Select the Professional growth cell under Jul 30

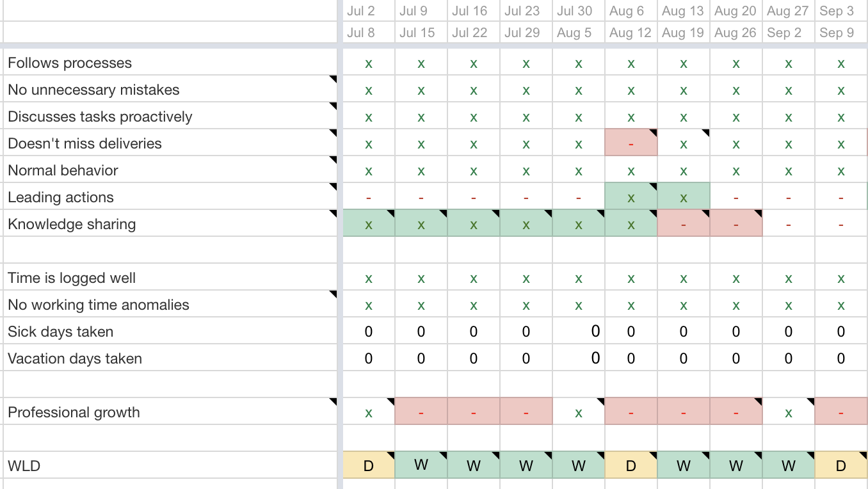pos(579,412)
